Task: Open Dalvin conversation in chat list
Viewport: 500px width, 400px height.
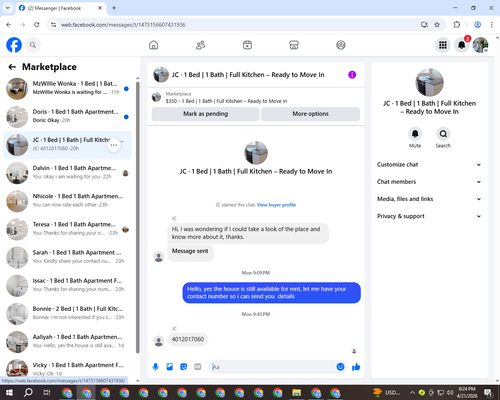Action: pos(67,173)
